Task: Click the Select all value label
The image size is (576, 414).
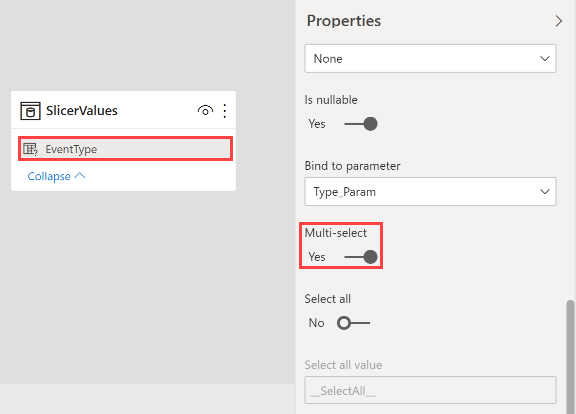Action: [x=343, y=365]
